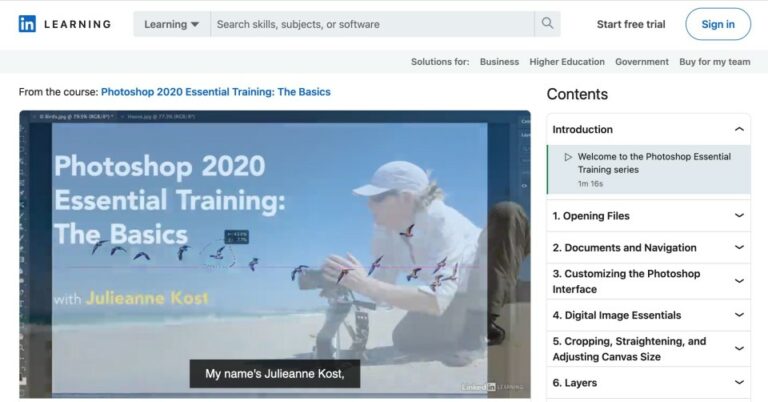This screenshot has height=402, width=768.
Task: Click the 6. Layers title
Action: pyautogui.click(x=575, y=383)
